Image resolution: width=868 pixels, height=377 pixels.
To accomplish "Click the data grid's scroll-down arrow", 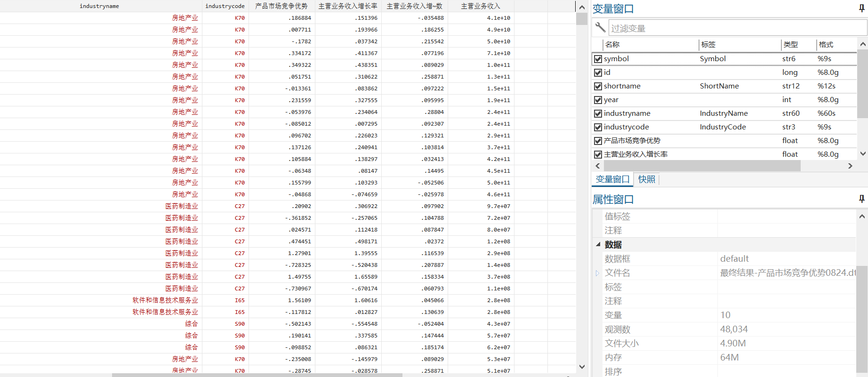I will (582, 367).
